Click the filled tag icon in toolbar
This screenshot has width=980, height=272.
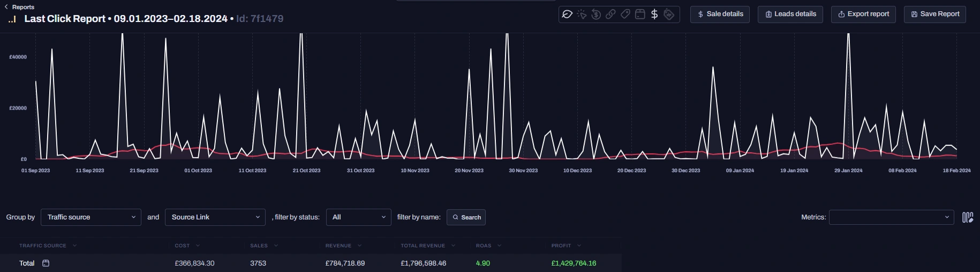(669, 14)
